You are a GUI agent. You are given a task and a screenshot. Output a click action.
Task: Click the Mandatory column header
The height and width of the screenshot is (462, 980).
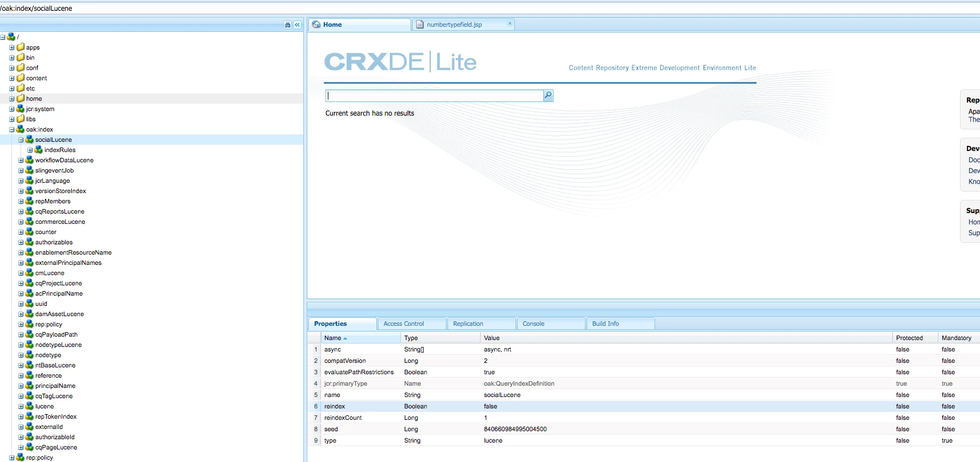(x=959, y=338)
